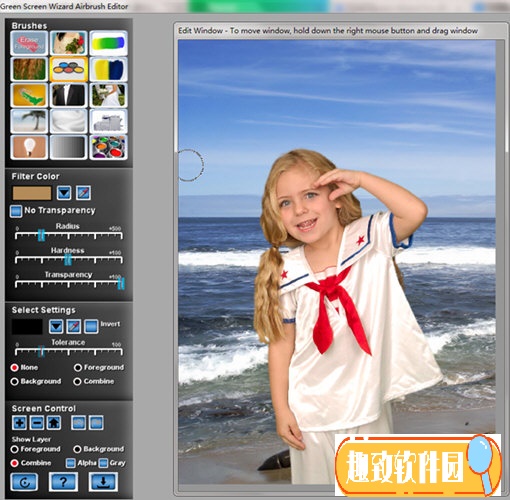The image size is (510, 500).
Task: Click the tan Filter Color swatch
Action: click(x=32, y=193)
